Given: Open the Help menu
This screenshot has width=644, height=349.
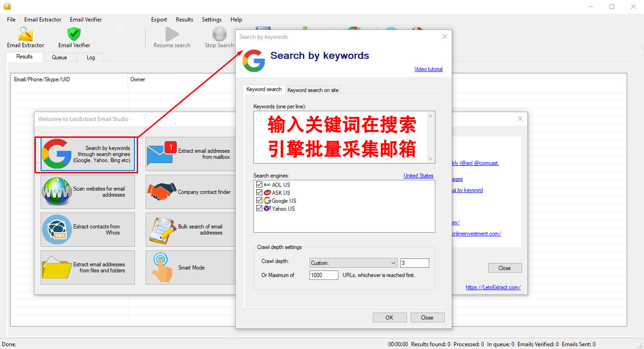Looking at the screenshot, I should pyautogui.click(x=236, y=20).
